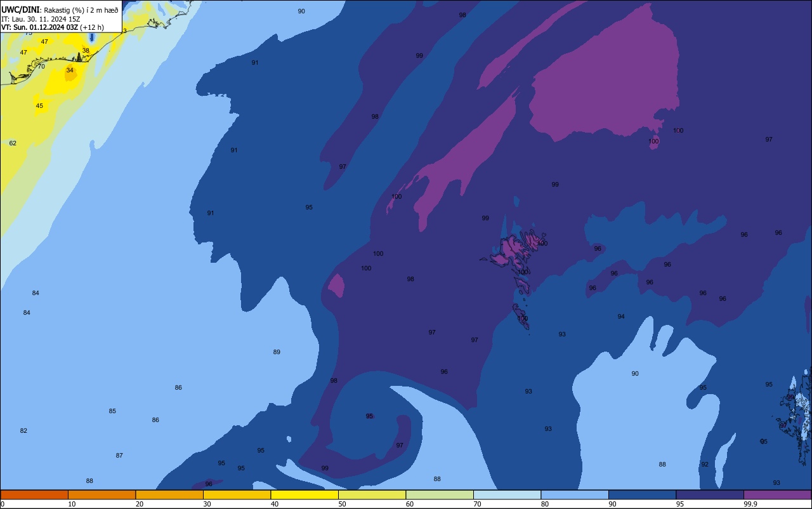Click the '80' legend tick label
This screenshot has height=509, width=812.
point(545,504)
